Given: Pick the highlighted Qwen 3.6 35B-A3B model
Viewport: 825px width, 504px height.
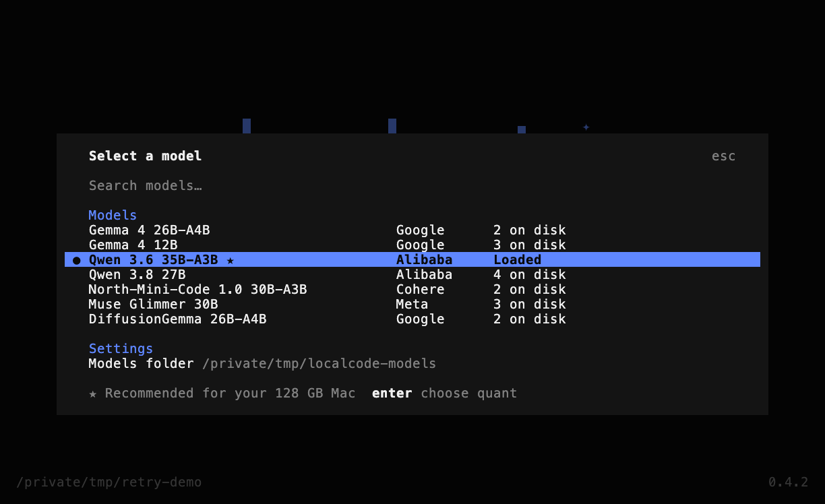Looking at the screenshot, I should (x=413, y=260).
